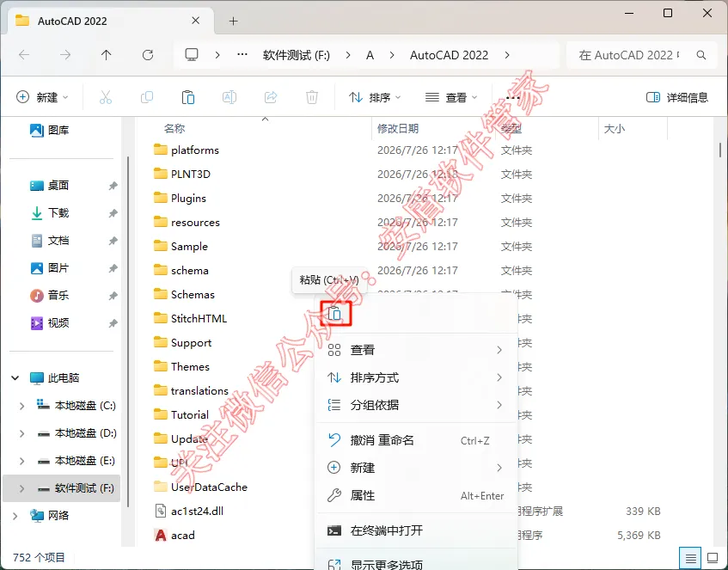Expand Local Disk (C:) node

click(x=21, y=406)
